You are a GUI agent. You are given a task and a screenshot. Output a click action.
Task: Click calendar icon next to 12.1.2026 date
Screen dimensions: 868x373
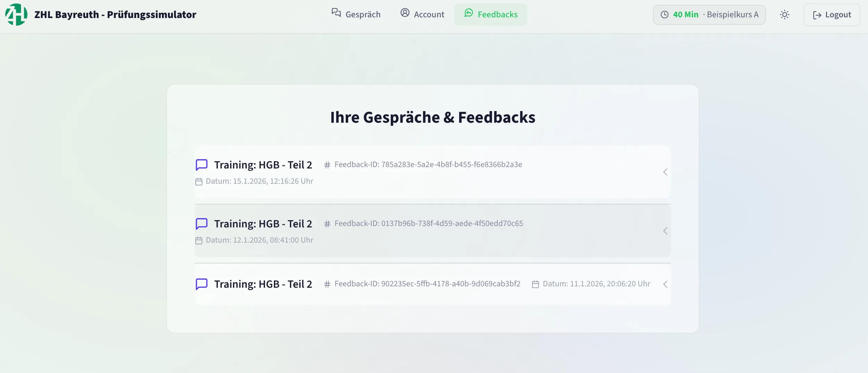tap(199, 241)
